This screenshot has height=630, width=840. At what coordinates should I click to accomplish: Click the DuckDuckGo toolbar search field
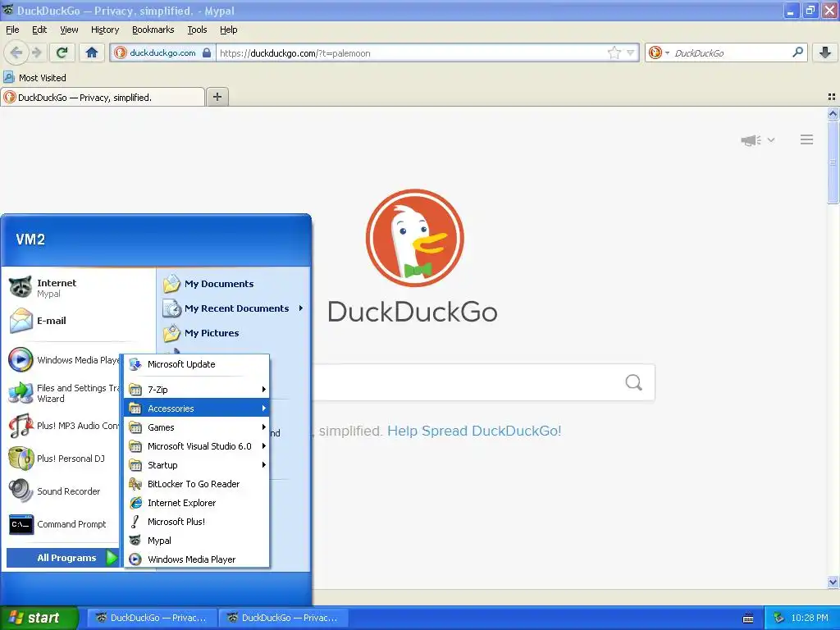[731, 52]
